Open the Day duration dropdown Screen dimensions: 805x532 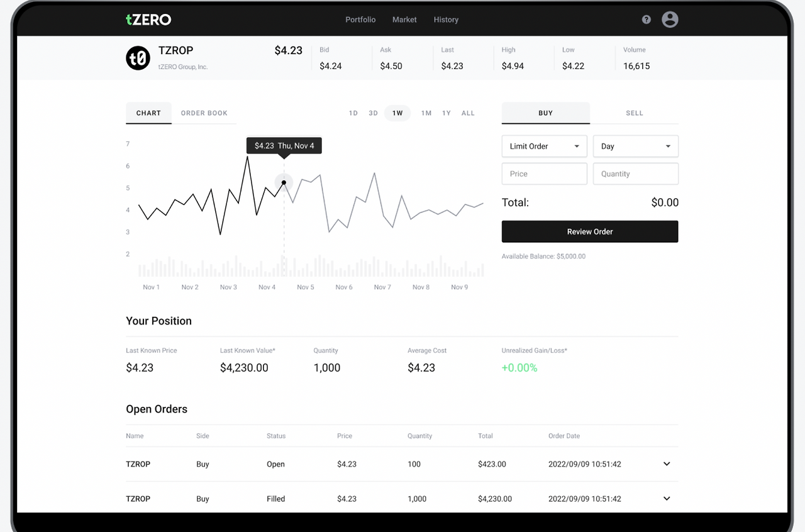point(636,147)
